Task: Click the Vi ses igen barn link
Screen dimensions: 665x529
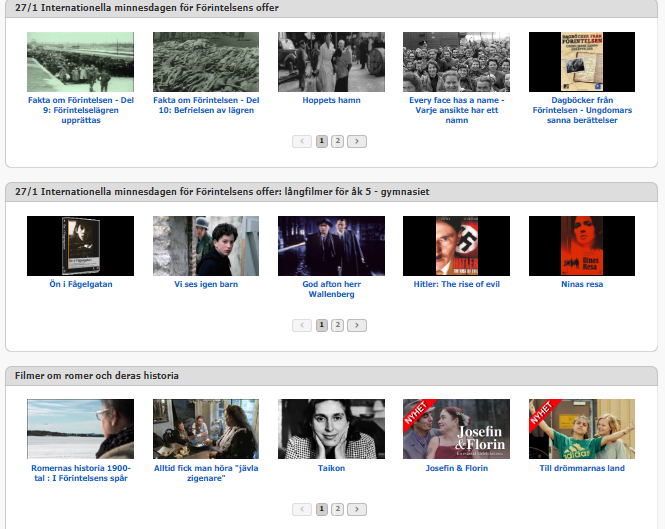Action: pos(206,284)
